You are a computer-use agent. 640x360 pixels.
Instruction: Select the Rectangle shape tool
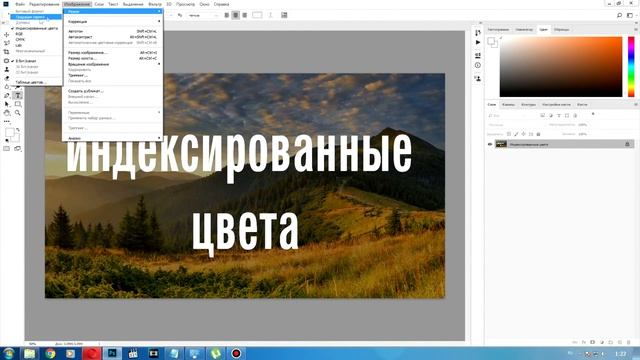(x=18, y=104)
